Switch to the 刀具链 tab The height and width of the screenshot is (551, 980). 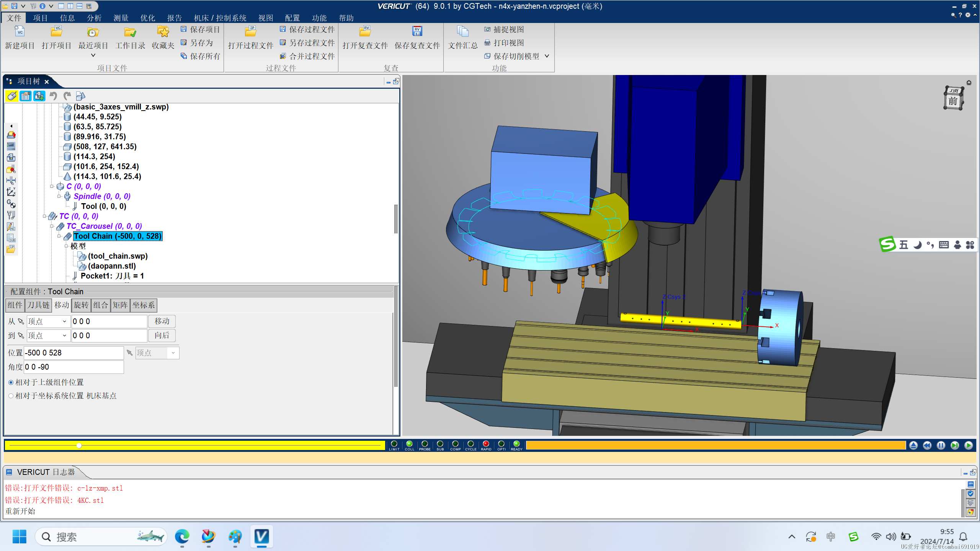(x=39, y=305)
